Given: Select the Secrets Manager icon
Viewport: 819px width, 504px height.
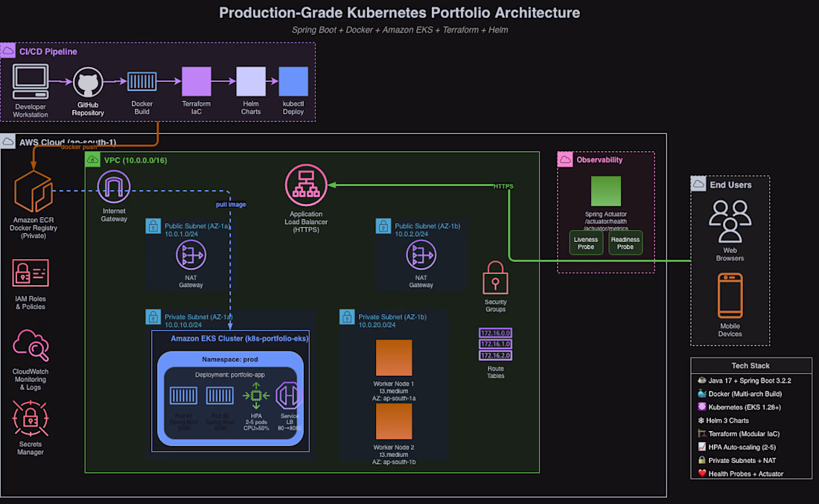Looking at the screenshot, I should [x=31, y=418].
